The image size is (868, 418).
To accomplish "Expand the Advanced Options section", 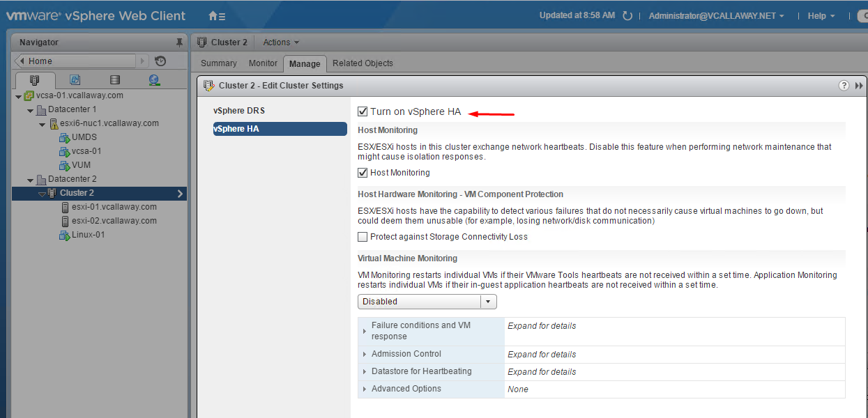I will (x=365, y=389).
